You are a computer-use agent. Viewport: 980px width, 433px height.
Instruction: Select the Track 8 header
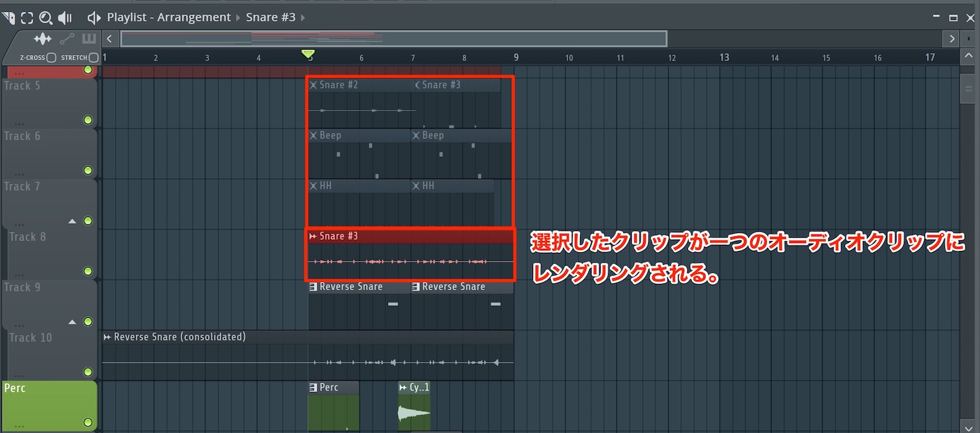52,254
